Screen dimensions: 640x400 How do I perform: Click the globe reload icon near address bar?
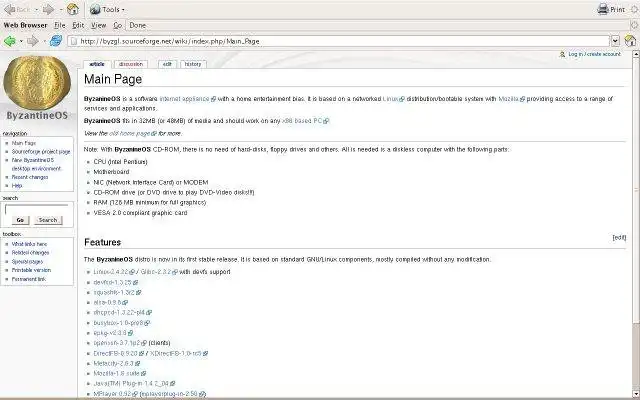(x=56, y=40)
